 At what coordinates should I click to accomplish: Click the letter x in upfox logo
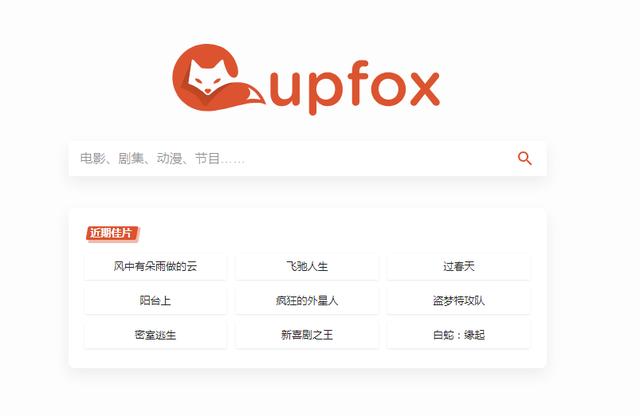click(x=424, y=89)
